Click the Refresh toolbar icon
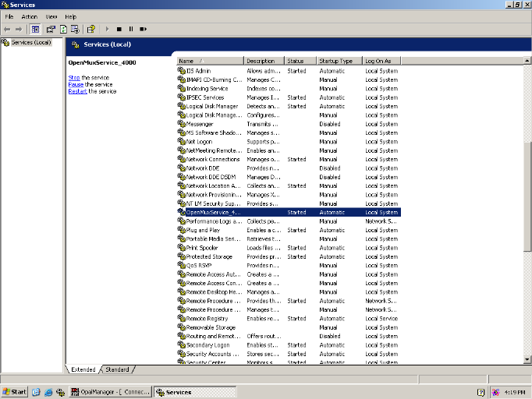 tap(62, 29)
